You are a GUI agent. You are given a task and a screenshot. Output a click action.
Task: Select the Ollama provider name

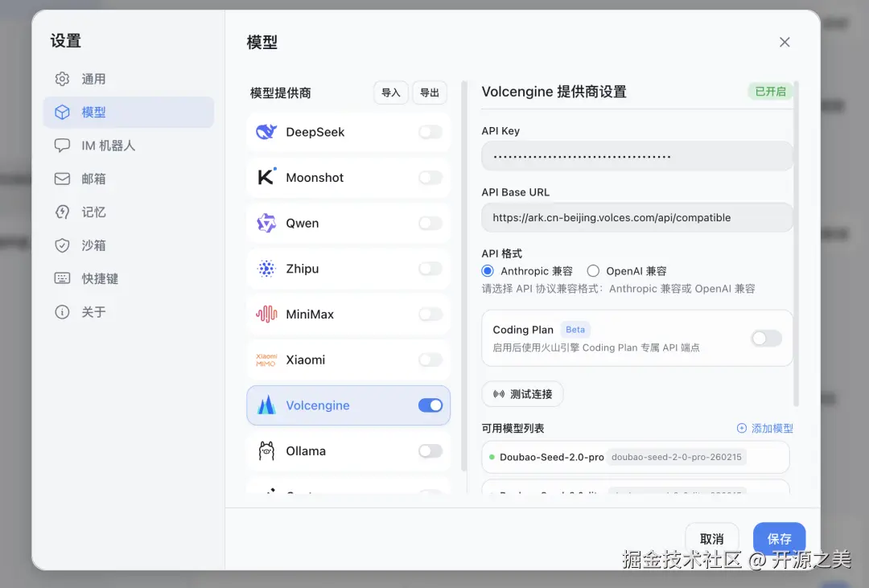tap(306, 450)
